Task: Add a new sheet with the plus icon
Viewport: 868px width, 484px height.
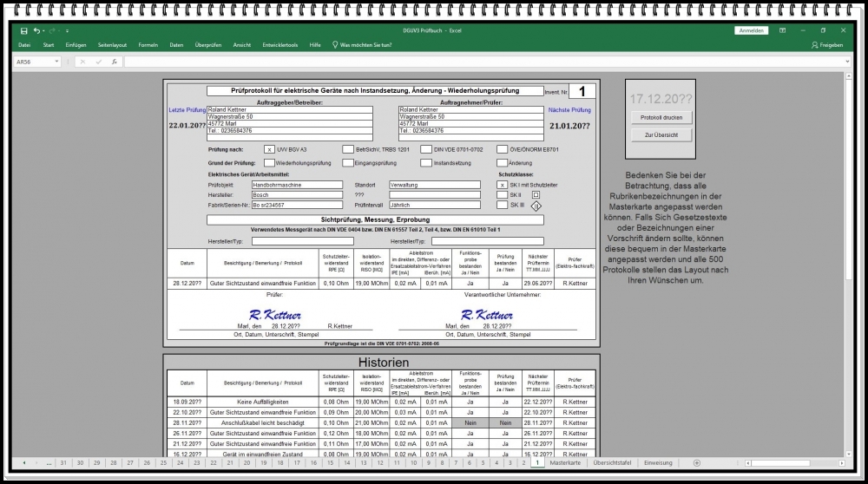Action: point(696,463)
